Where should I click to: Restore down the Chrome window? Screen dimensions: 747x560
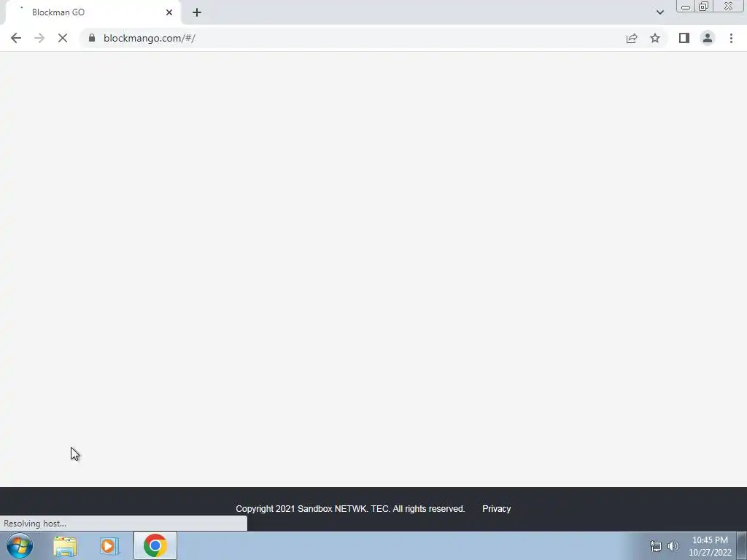pyautogui.click(x=703, y=7)
